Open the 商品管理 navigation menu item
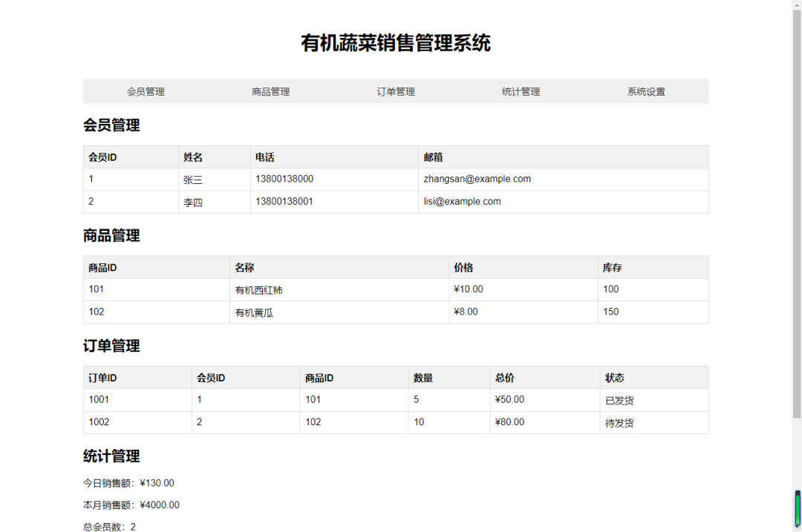This screenshot has height=532, width=802. (x=270, y=91)
